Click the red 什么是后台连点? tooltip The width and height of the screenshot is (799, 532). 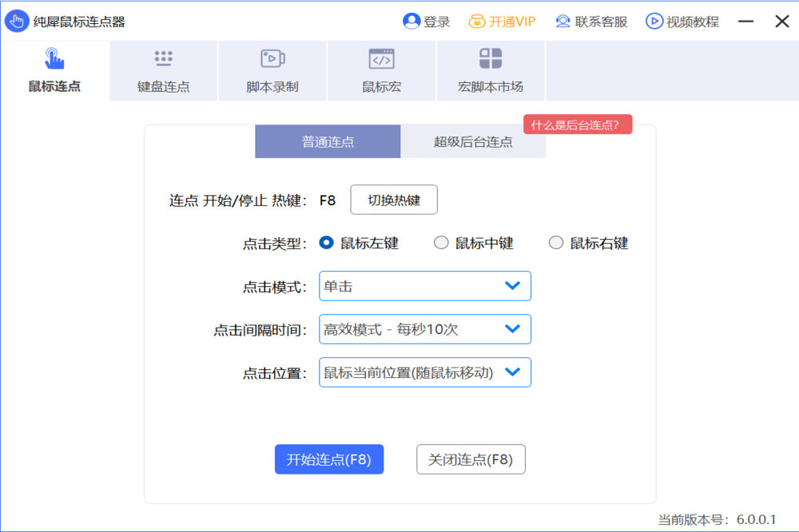pyautogui.click(x=577, y=125)
